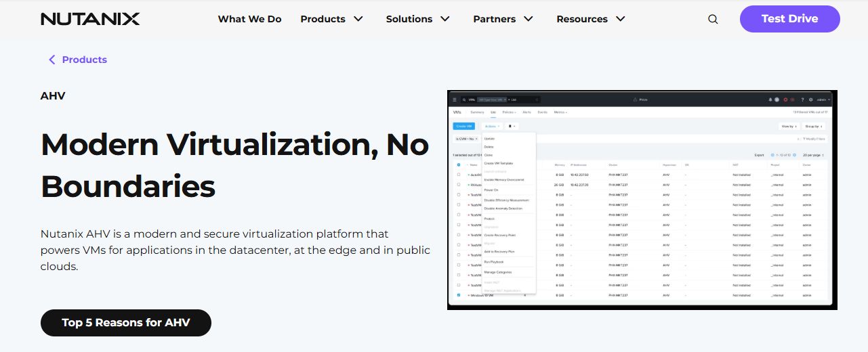This screenshot has width=868, height=352.
Task: Click the Modify Filters funnel icon
Action: (804, 139)
